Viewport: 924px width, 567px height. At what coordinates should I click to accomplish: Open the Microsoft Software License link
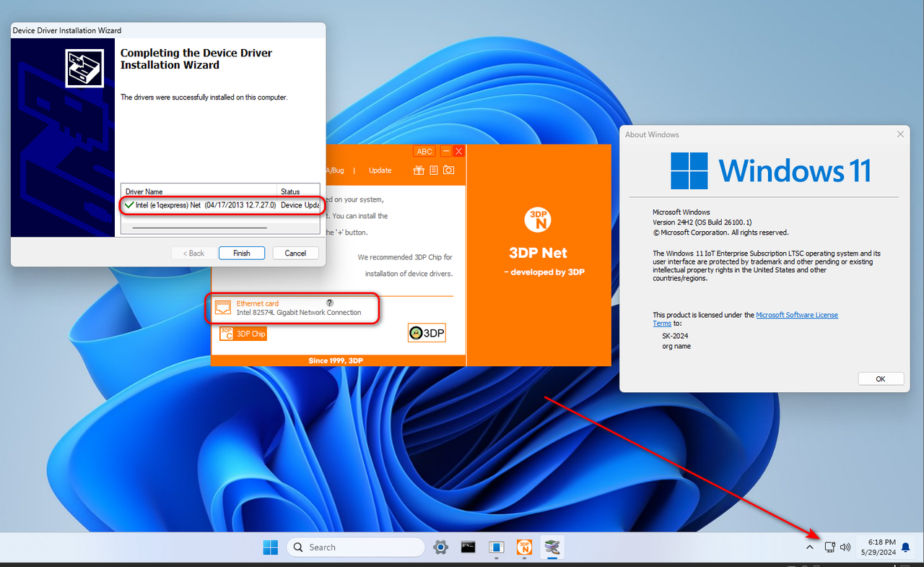[797, 315]
